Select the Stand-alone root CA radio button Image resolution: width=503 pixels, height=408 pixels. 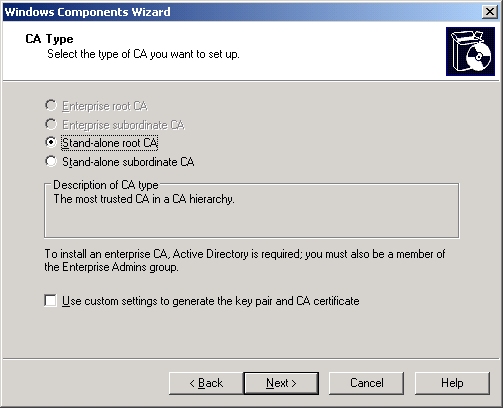(51, 142)
